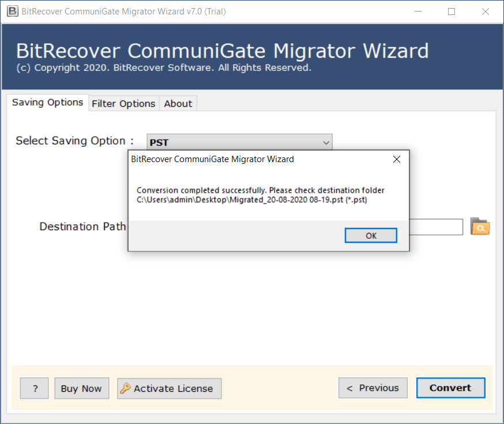Click the Destination Path input field
This screenshot has width=504, height=424.
point(436,227)
